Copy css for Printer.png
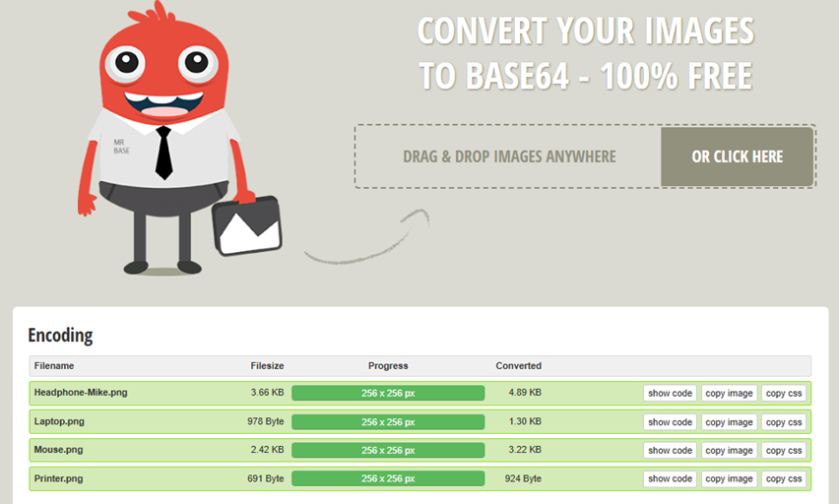 pyautogui.click(x=784, y=478)
